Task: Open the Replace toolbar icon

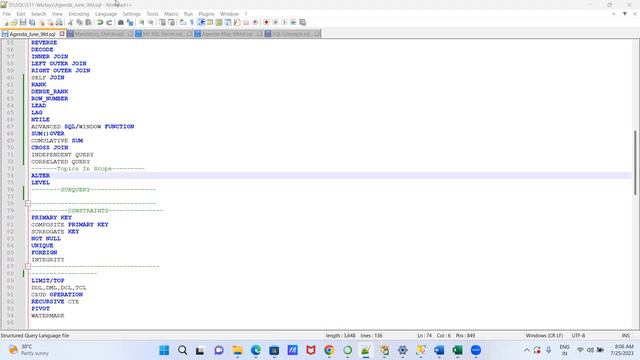Action: click(x=130, y=22)
